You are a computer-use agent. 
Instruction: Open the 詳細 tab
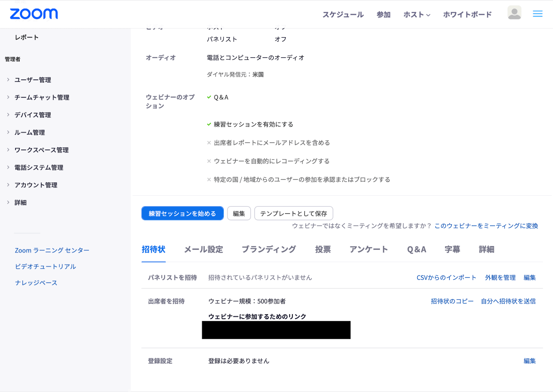[x=487, y=249]
